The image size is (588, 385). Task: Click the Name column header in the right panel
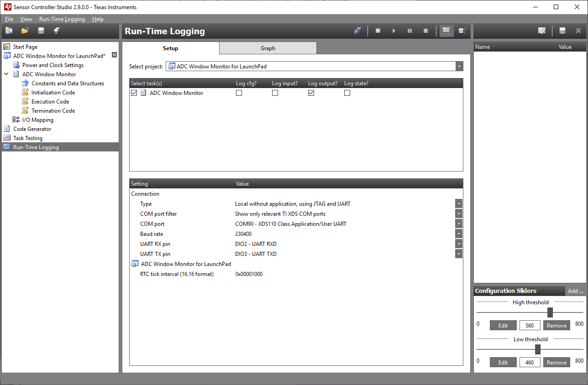point(483,47)
